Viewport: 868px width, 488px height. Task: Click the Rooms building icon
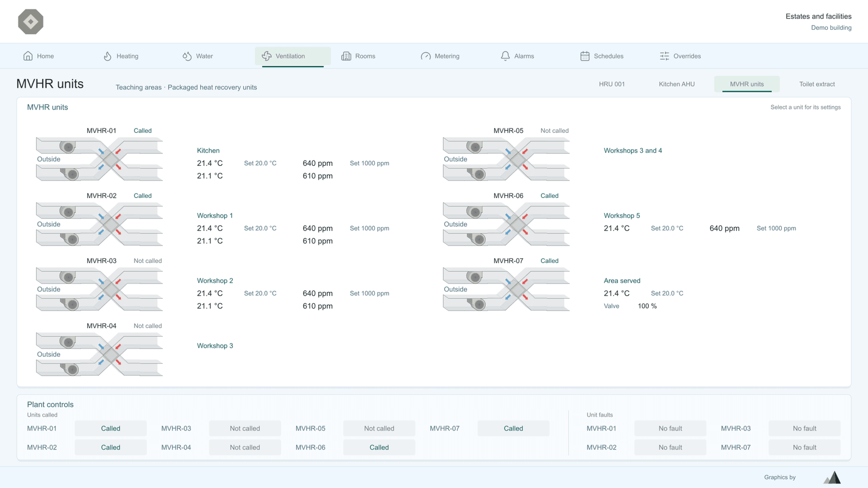346,56
